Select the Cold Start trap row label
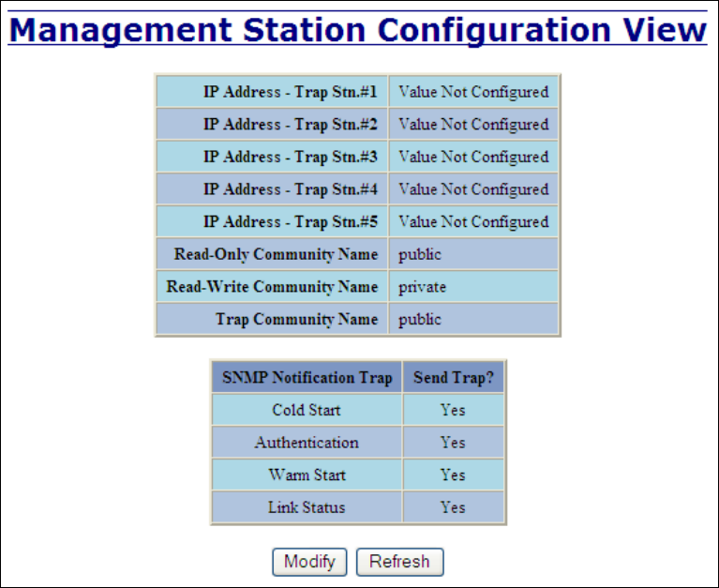 307,410
